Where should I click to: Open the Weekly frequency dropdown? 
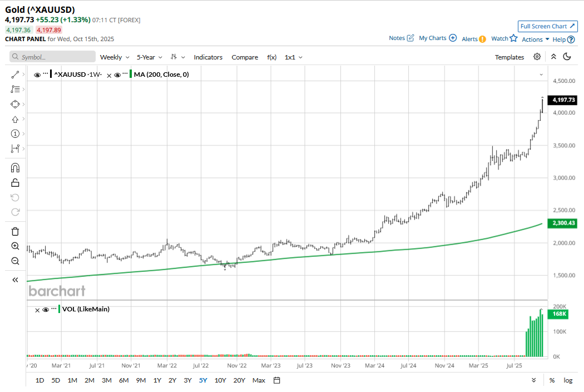coord(114,57)
